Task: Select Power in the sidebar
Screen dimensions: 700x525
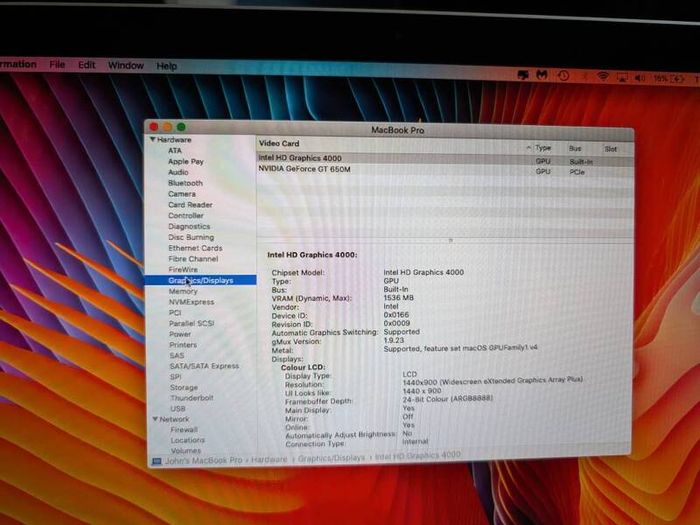Action: [x=180, y=334]
